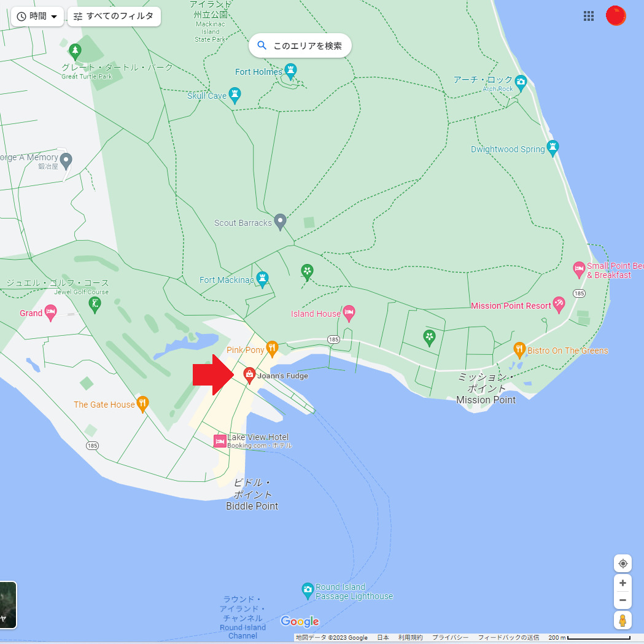Select the Arch Rock camera pin
This screenshot has height=644, width=644.
click(x=521, y=83)
